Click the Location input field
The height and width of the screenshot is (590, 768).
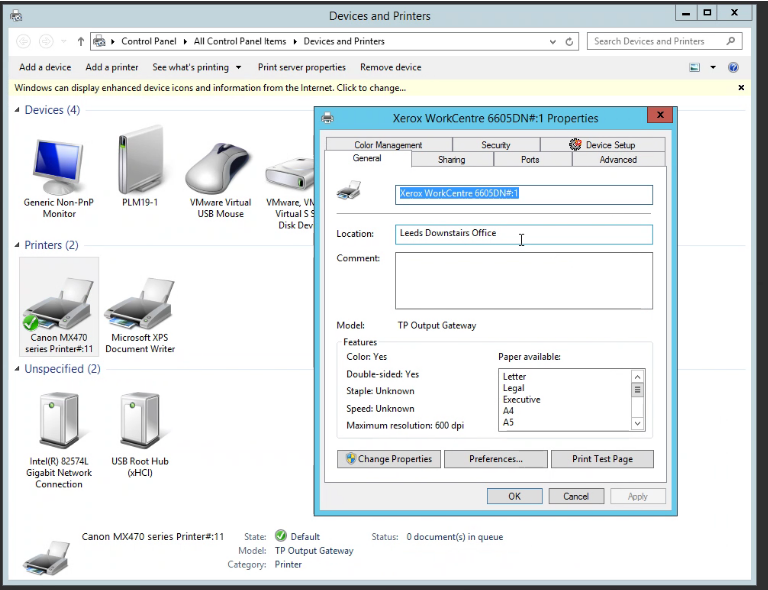coord(524,234)
